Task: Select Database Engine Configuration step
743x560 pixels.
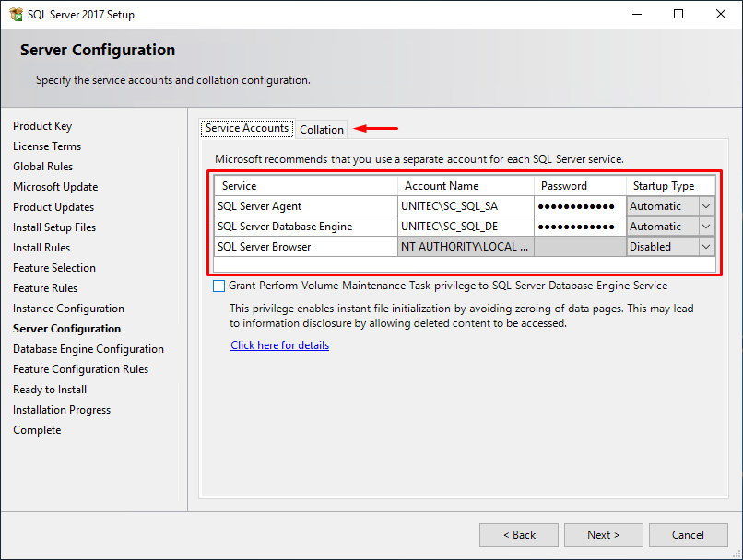Action: [x=88, y=349]
